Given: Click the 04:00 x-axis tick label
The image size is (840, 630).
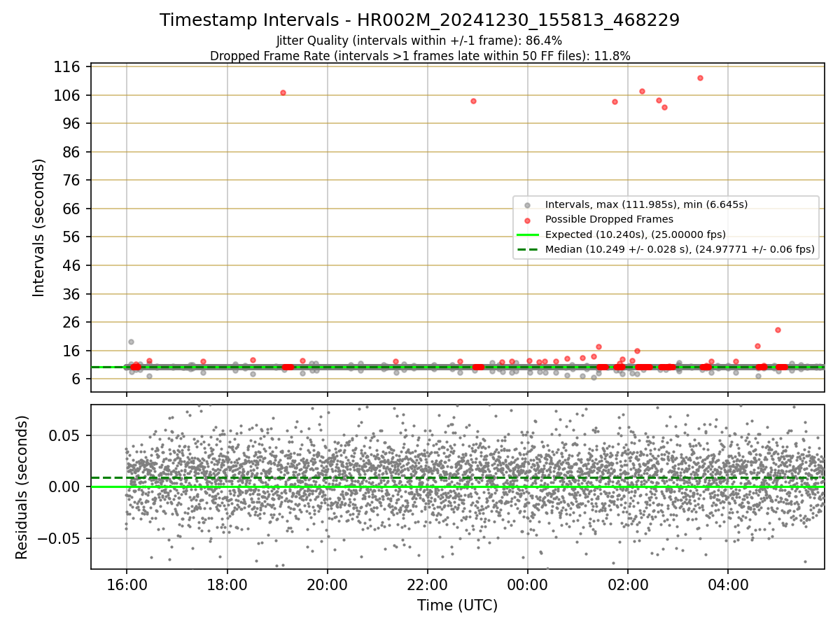Looking at the screenshot, I should pyautogui.click(x=728, y=584).
